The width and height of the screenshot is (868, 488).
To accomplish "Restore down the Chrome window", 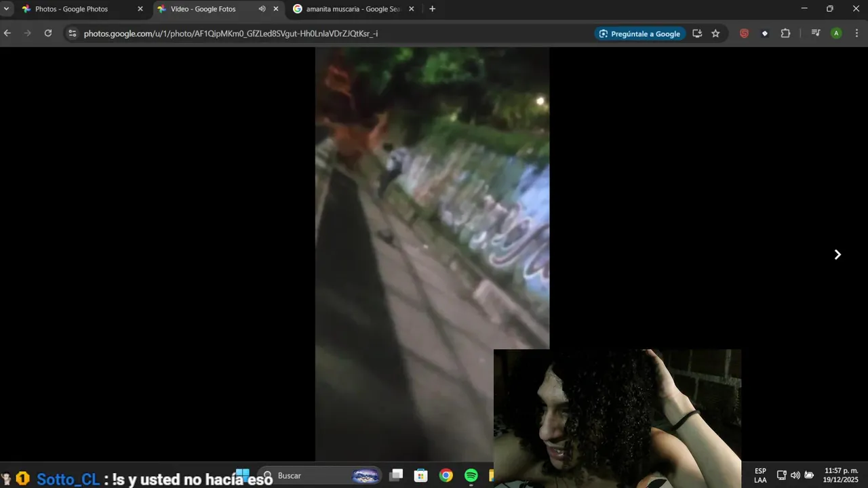I will point(830,9).
